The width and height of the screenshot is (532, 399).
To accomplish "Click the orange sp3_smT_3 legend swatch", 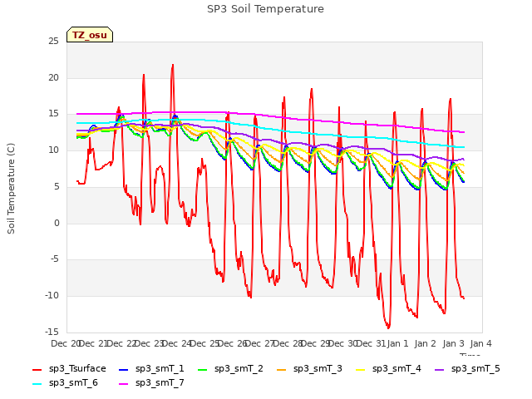I will tap(282, 369).
